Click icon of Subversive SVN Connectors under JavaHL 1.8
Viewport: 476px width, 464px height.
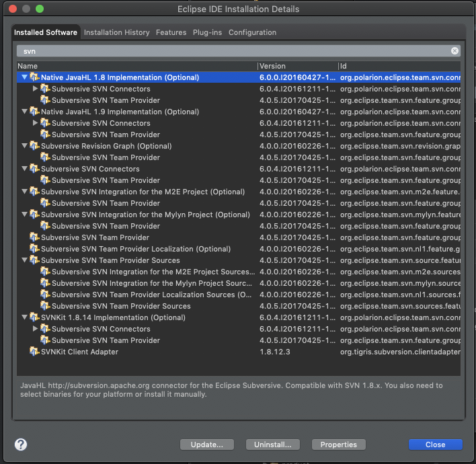click(x=45, y=89)
